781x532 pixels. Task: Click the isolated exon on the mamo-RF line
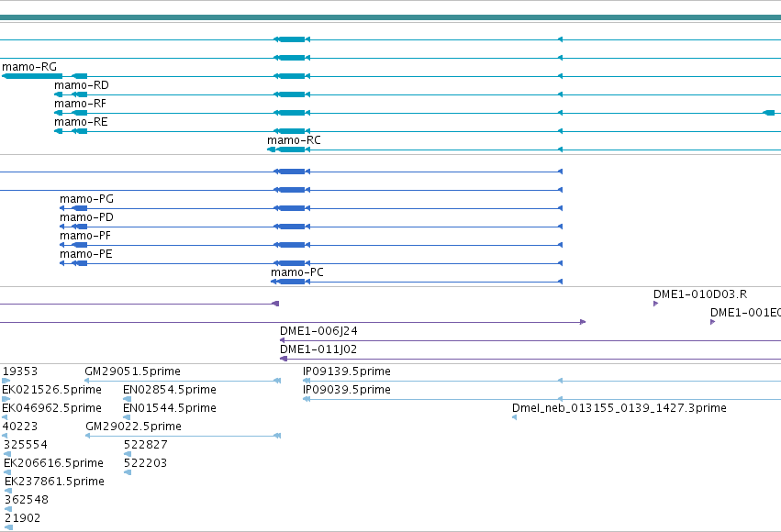tap(768, 113)
